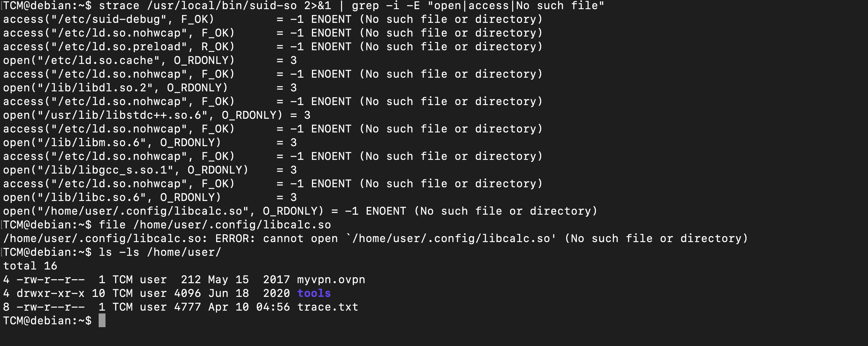Click the /etc/ld.so.cache open line
The width and height of the screenshot is (868, 346).
(150, 60)
